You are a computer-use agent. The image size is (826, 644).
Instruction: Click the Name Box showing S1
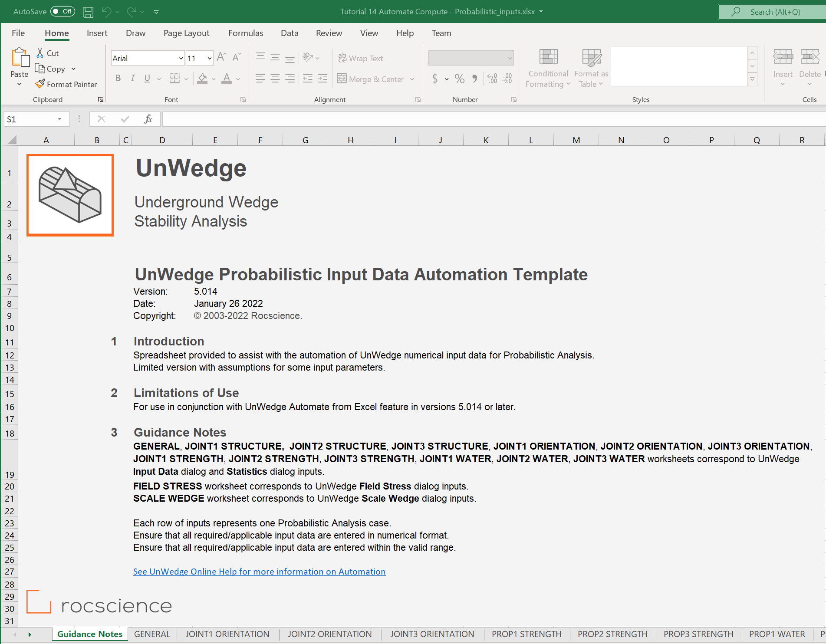[x=37, y=119]
